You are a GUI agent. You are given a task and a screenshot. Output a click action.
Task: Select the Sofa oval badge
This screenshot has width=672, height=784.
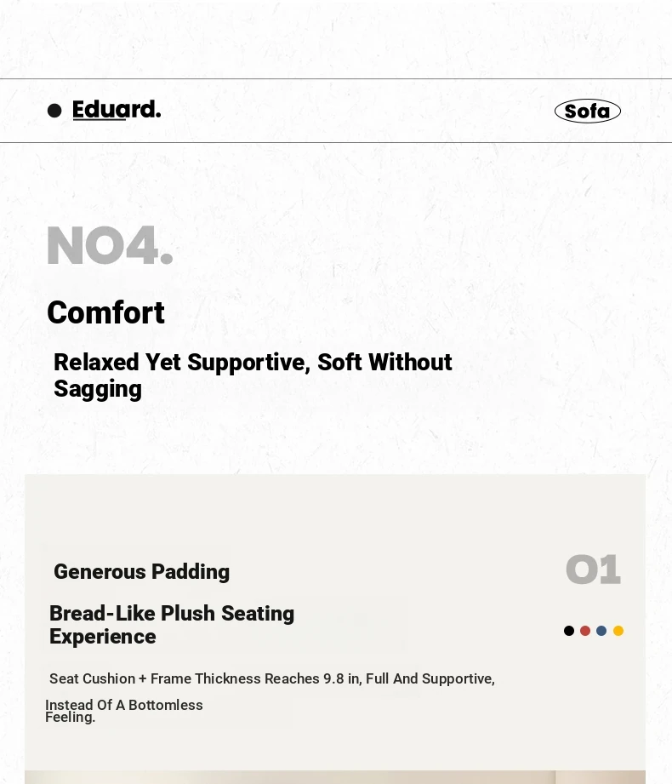[588, 111]
